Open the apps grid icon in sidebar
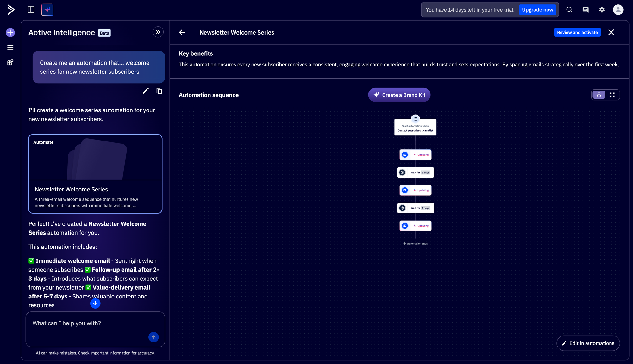The height and width of the screenshot is (364, 633). tap(10, 62)
